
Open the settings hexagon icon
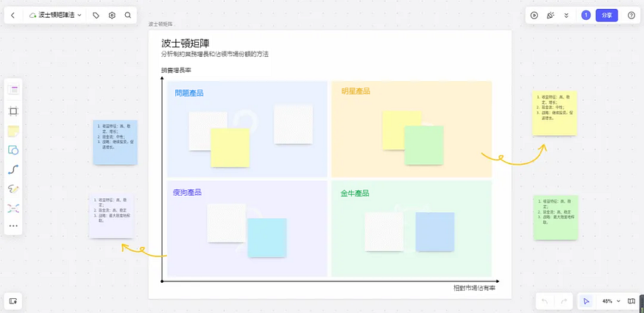coord(112,15)
